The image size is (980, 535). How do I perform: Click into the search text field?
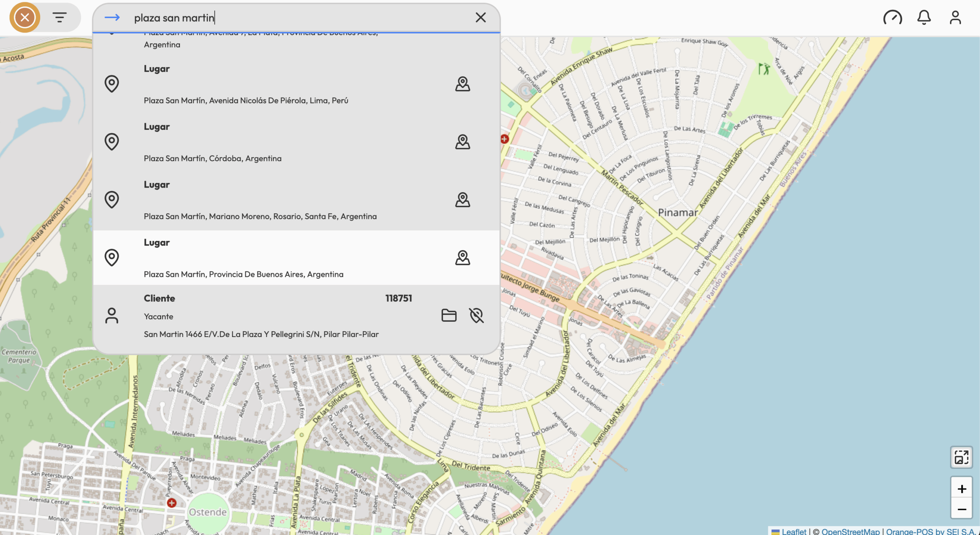point(299,18)
